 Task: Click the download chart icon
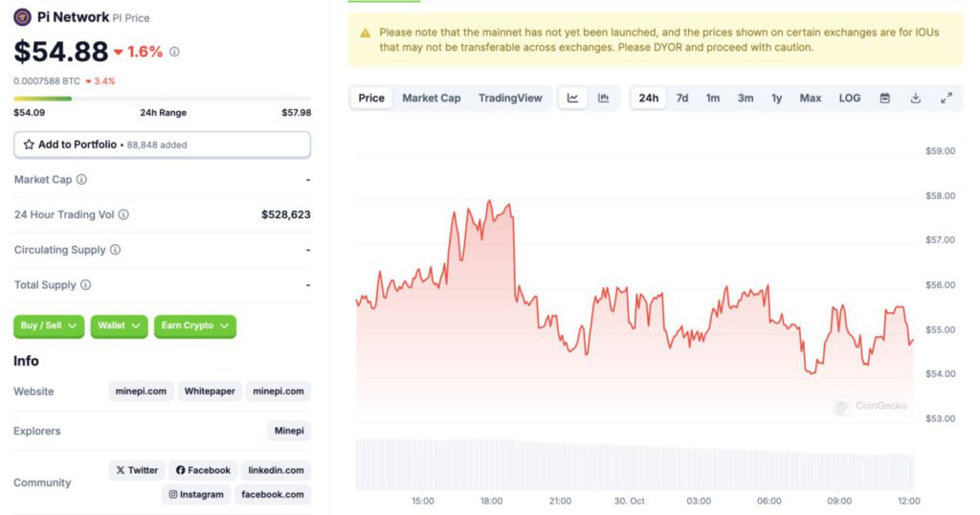pyautogui.click(x=916, y=98)
